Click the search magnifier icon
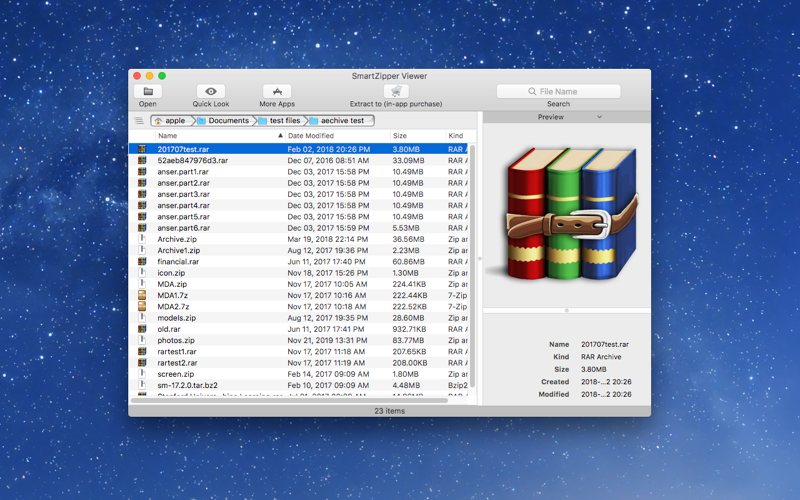Viewport: 800px width, 500px height. (x=532, y=91)
